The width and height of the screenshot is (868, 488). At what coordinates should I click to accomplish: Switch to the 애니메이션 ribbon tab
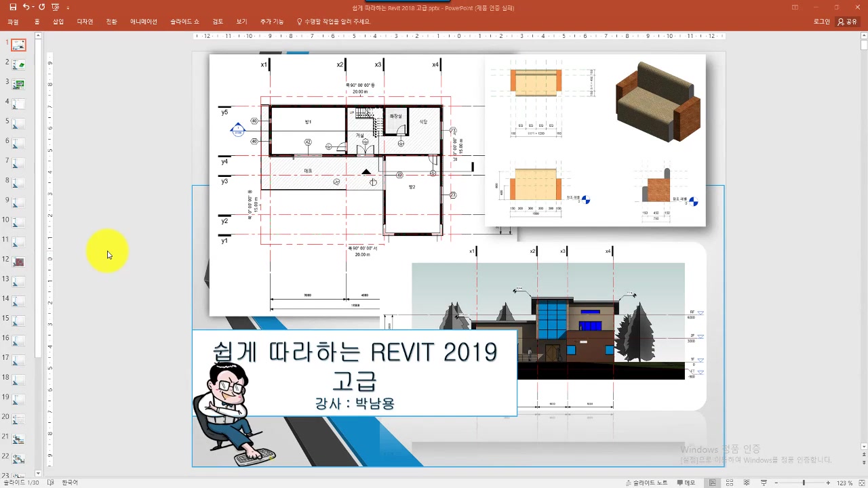click(143, 21)
